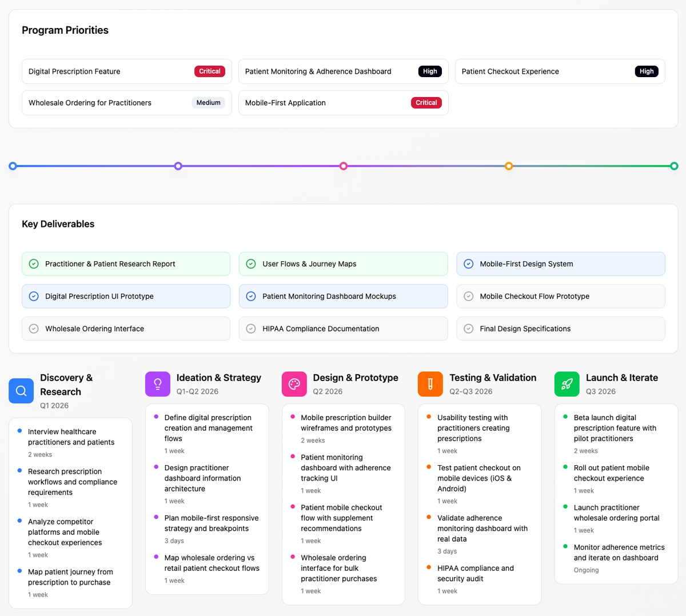This screenshot has height=616, width=686.
Task: Click the Design & Prototype palette icon
Action: tap(294, 384)
